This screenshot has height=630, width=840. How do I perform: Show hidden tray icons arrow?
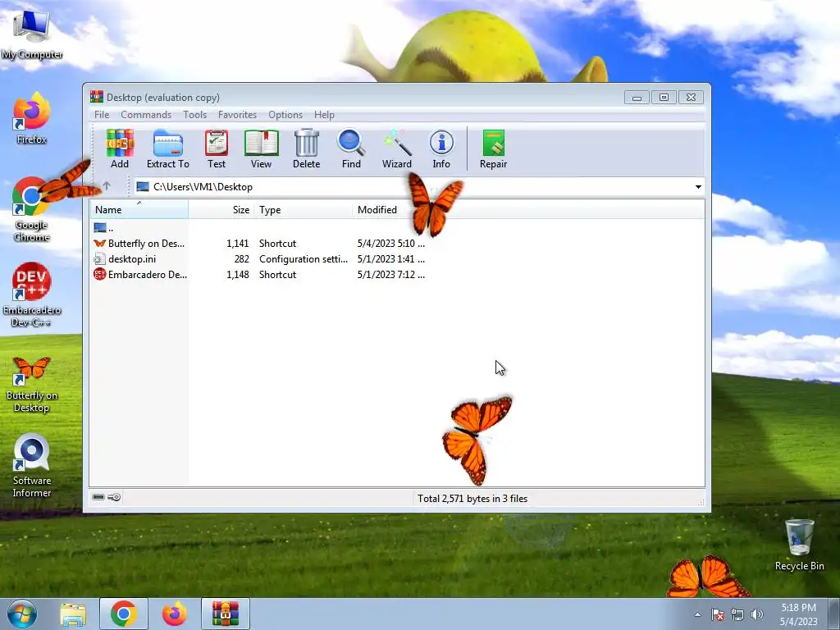[x=697, y=615]
